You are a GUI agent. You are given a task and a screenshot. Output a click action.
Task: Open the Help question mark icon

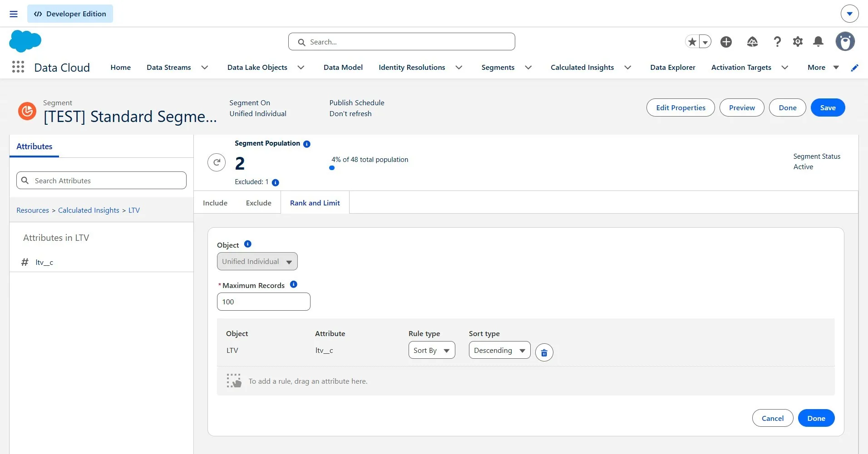777,42
